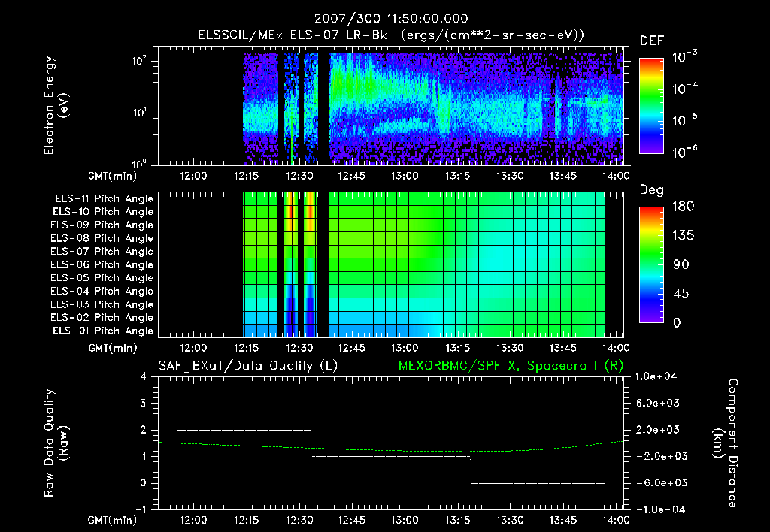
Task: Click the white data quality line at level 2
Action: coord(244,430)
